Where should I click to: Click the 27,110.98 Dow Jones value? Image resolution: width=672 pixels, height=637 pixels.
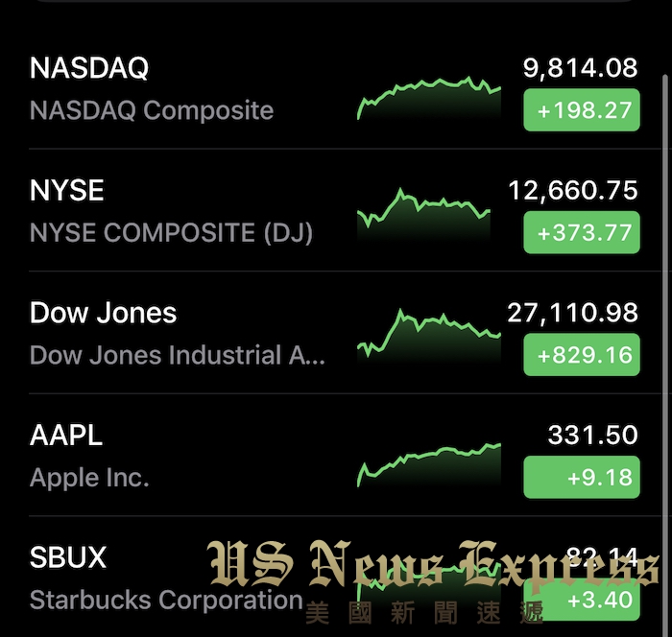pyautogui.click(x=573, y=313)
